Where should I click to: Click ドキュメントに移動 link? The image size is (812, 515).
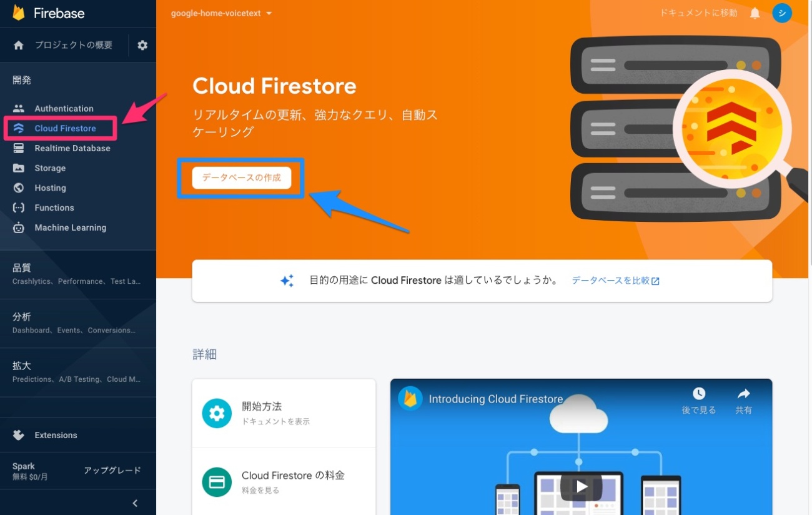pyautogui.click(x=698, y=13)
